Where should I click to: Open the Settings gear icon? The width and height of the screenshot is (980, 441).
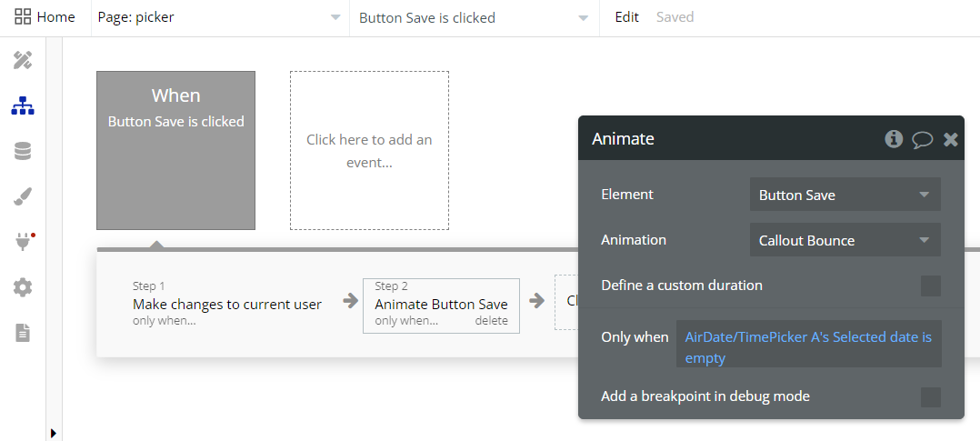(x=23, y=288)
